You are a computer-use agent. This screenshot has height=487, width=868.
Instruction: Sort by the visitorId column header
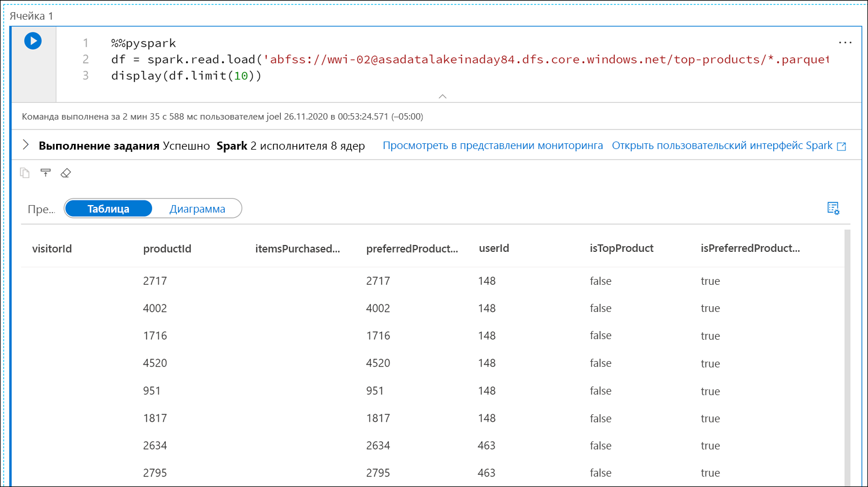(x=52, y=249)
